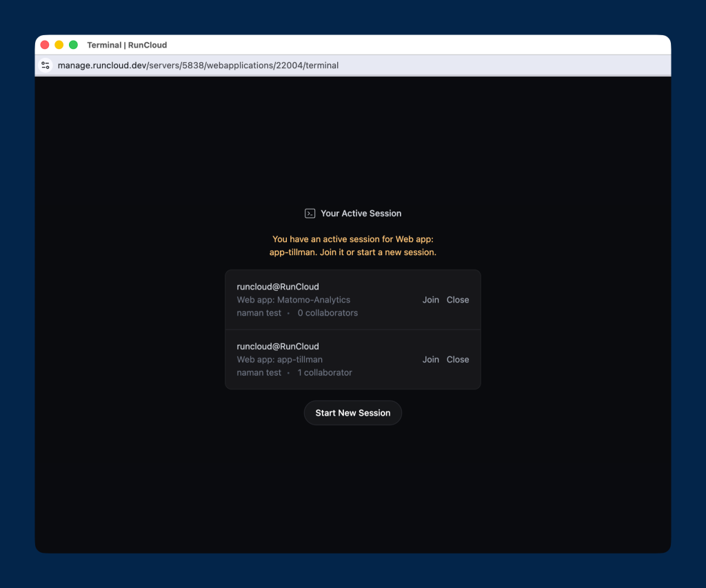Click runcloud@RunCloud in the Matomo-Analytics row
This screenshot has width=706, height=588.
pos(278,287)
